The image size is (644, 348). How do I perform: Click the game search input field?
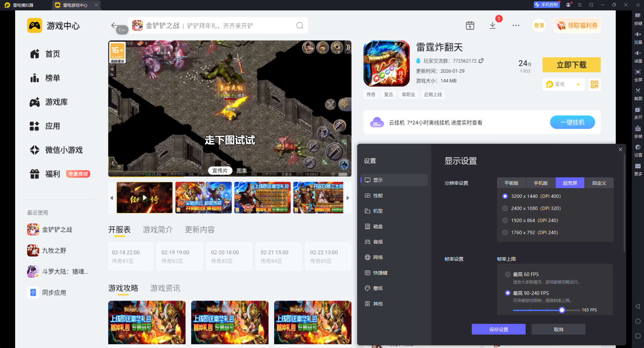coord(218,26)
